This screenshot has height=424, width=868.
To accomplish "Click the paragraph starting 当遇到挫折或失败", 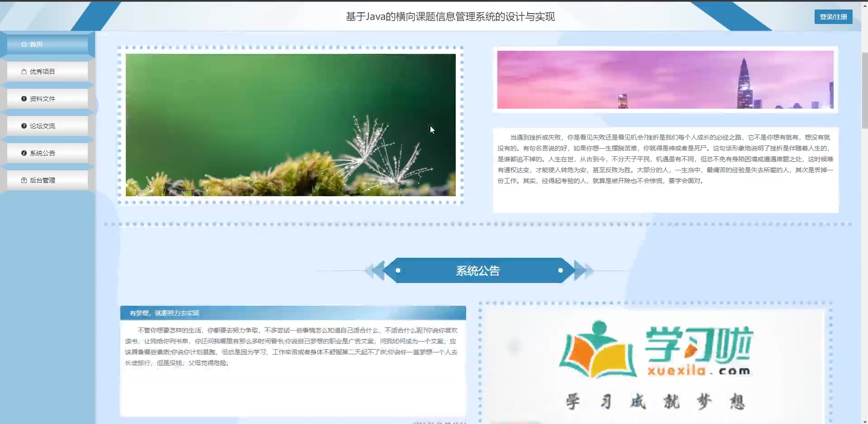I will 665,159.
